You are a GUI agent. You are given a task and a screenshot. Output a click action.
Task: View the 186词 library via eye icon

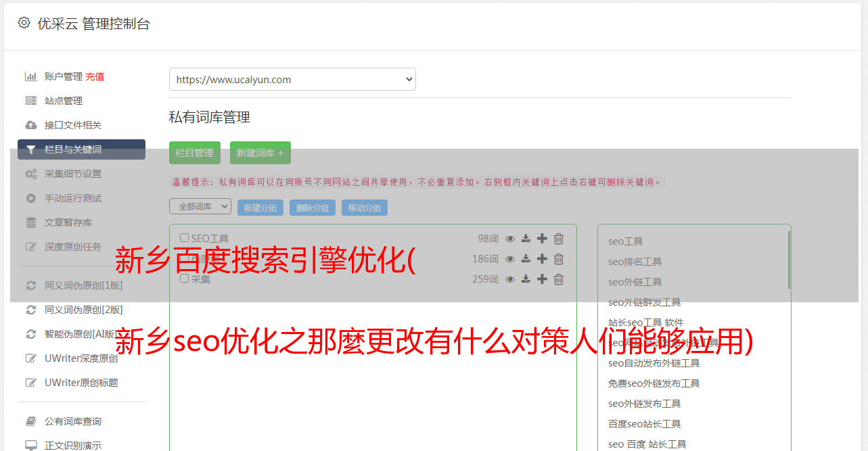coord(510,259)
